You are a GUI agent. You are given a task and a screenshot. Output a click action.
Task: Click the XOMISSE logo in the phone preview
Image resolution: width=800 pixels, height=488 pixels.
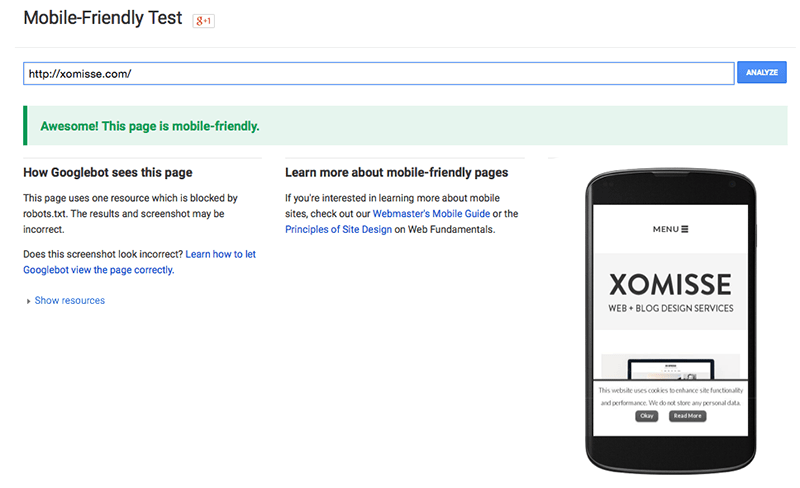click(670, 284)
